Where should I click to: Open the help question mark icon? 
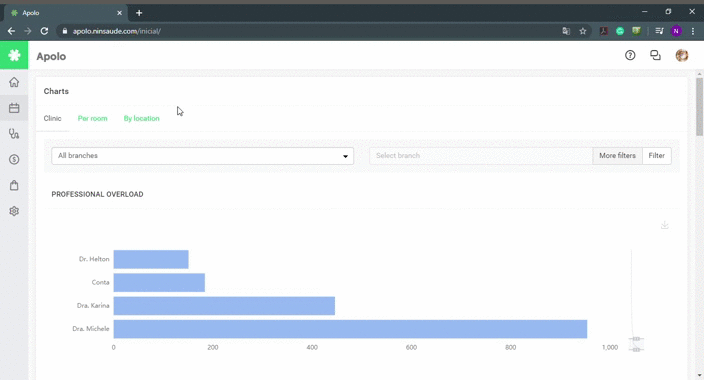630,55
